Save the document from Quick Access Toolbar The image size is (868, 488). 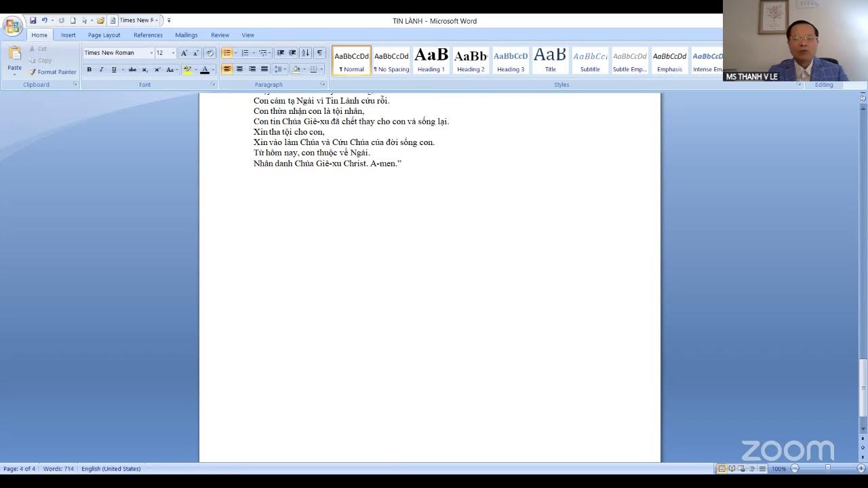click(33, 20)
